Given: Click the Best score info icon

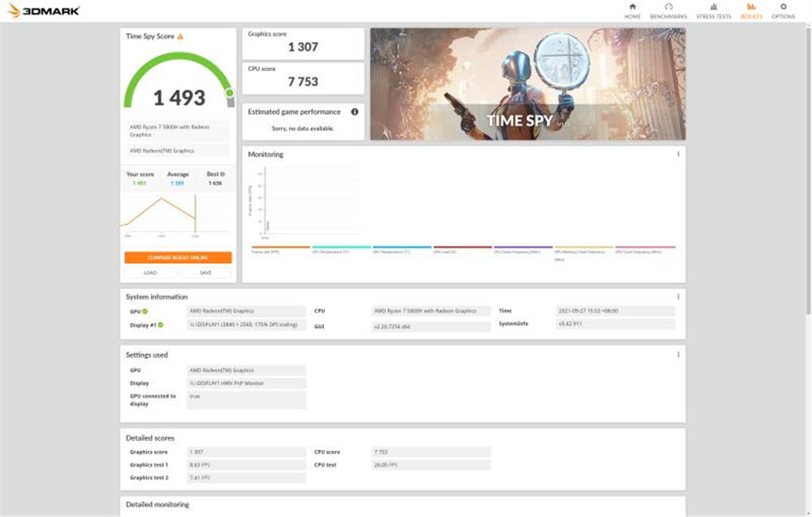Looking at the screenshot, I should click(x=222, y=174).
